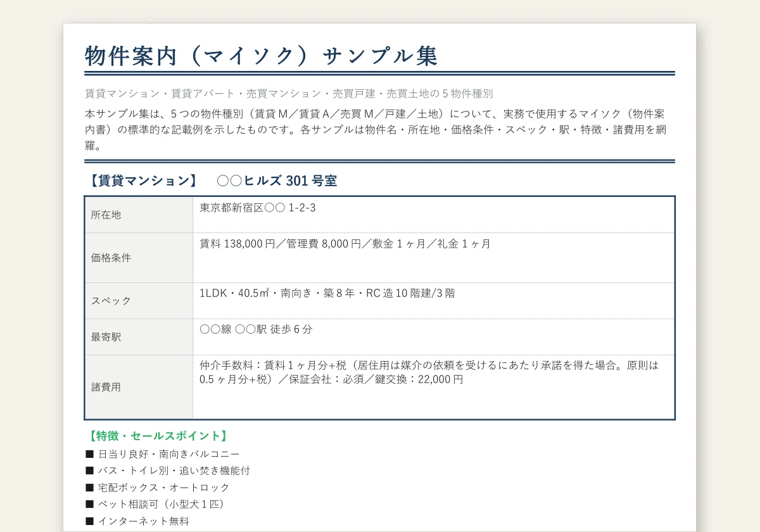The width and height of the screenshot is (760, 532).
Task: Click the 最寄駅 label cell
Action: tap(139, 337)
